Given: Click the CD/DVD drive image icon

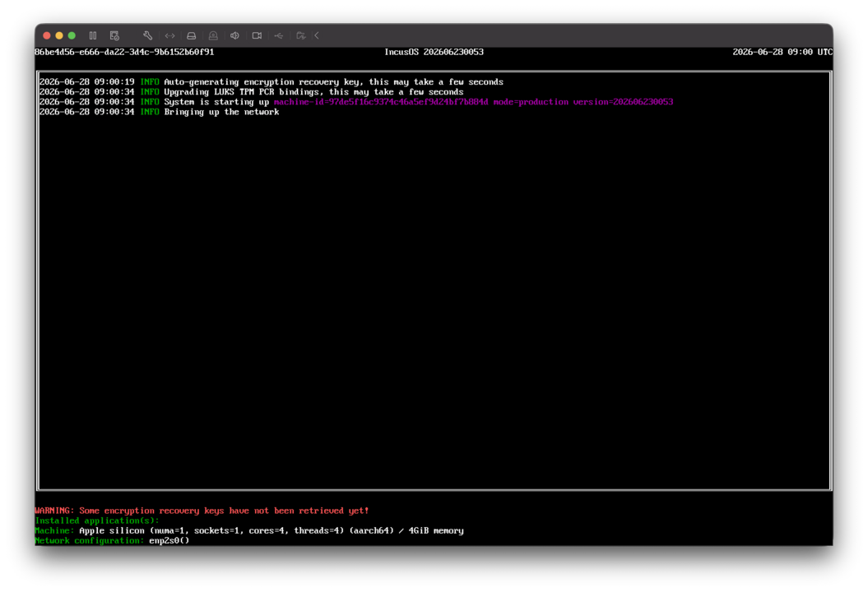Looking at the screenshot, I should point(213,35).
